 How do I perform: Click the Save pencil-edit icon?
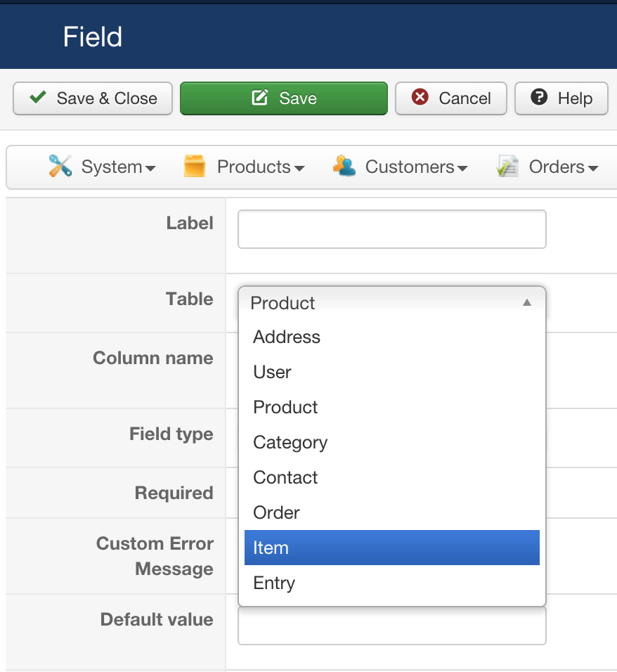coord(260,98)
